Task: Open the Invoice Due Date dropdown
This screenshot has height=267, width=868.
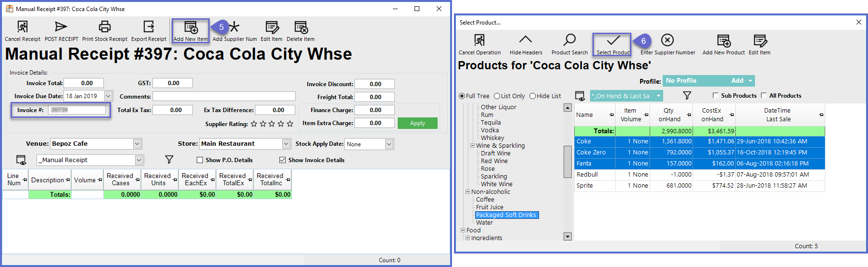Action: (108, 96)
